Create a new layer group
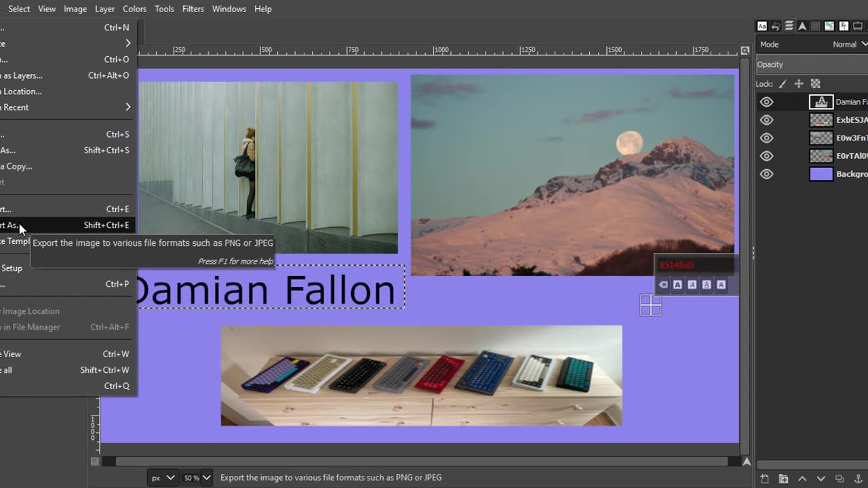Viewport: 868px width, 488px height. pyautogui.click(x=783, y=479)
